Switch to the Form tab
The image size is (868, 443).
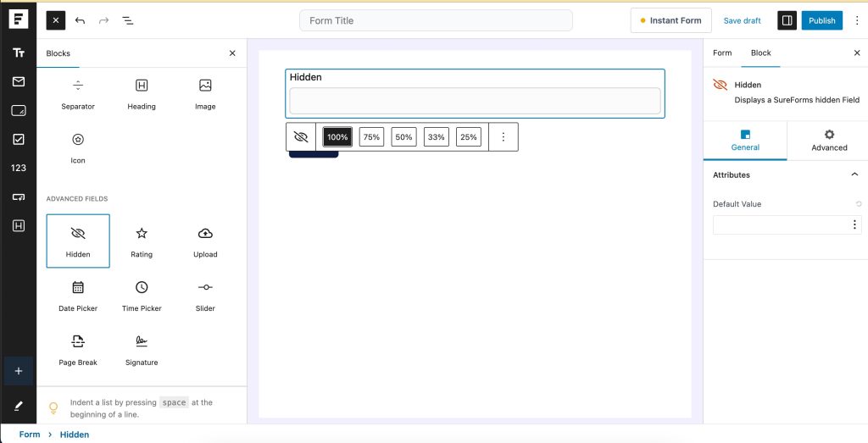(x=722, y=53)
